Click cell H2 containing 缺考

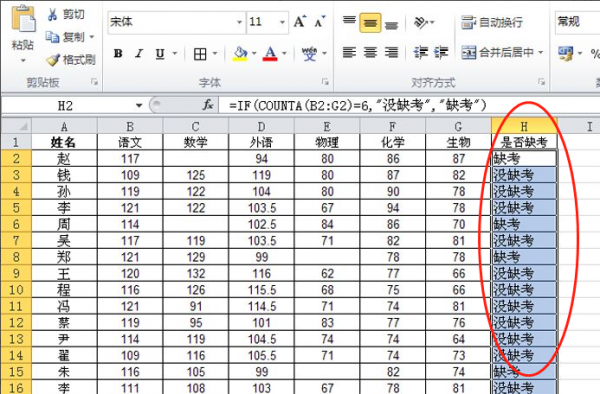pyautogui.click(x=524, y=158)
